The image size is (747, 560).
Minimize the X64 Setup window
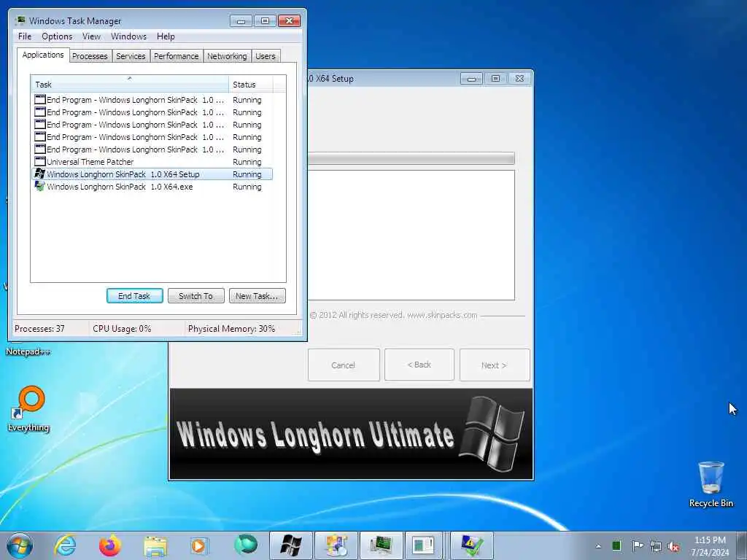click(x=471, y=79)
